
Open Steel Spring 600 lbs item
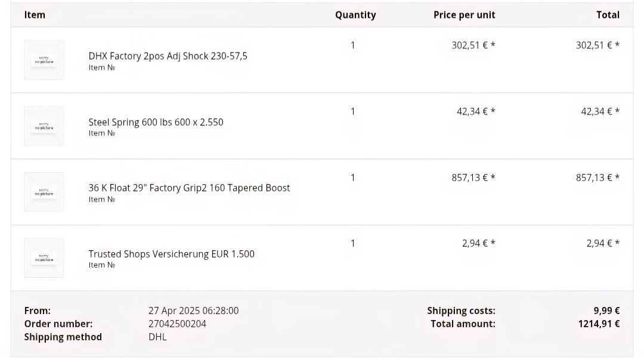coord(156,122)
